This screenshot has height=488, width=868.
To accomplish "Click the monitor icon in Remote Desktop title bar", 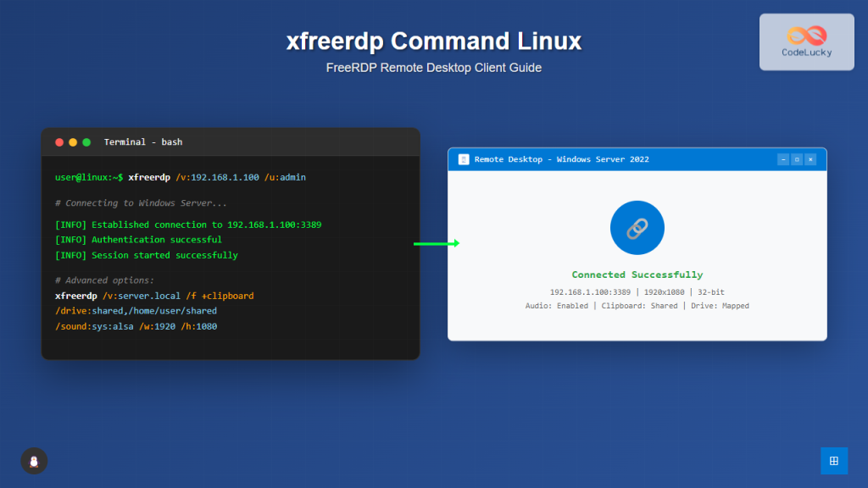I will 464,159.
